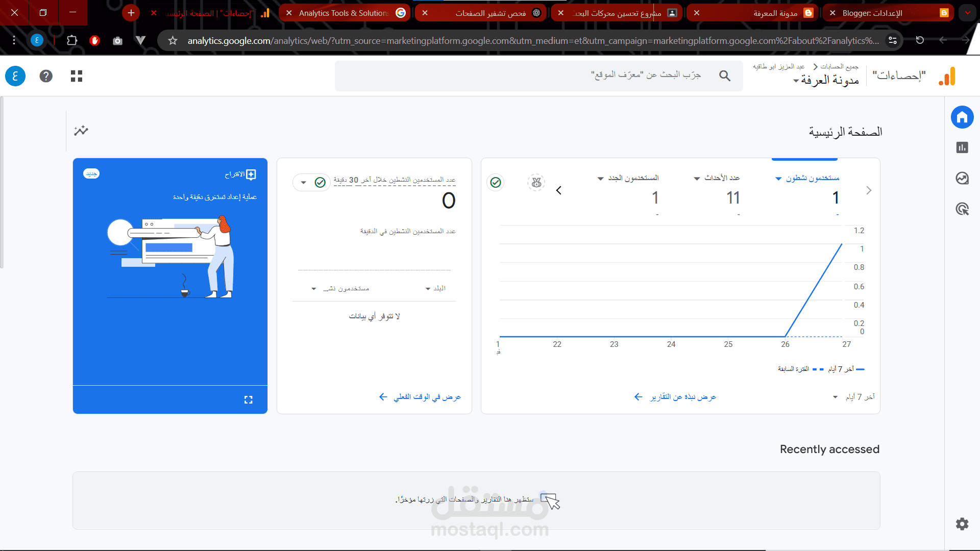The height and width of the screenshot is (551, 980).
Task: Click the suggestion card illustration
Action: click(170, 257)
